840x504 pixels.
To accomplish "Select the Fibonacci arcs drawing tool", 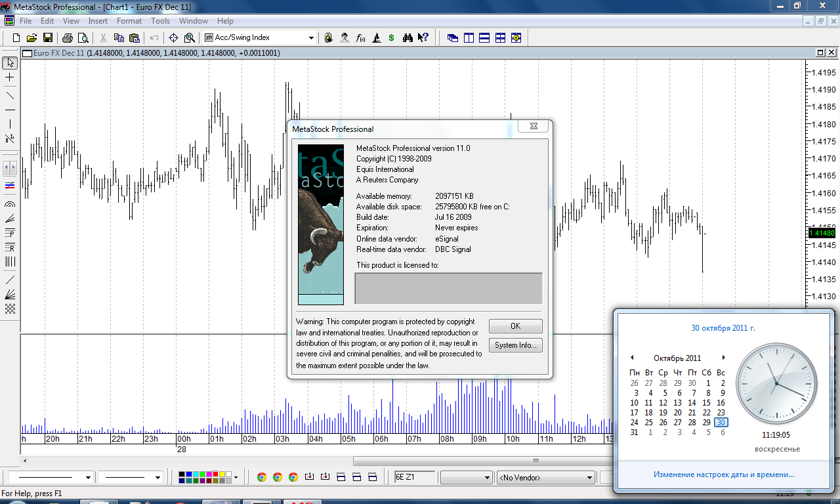I will (10, 204).
